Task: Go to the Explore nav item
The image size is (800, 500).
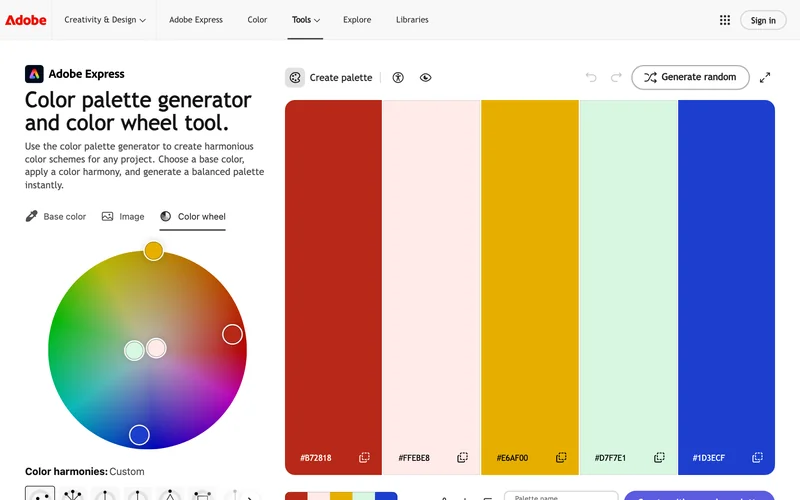Action: click(x=357, y=20)
